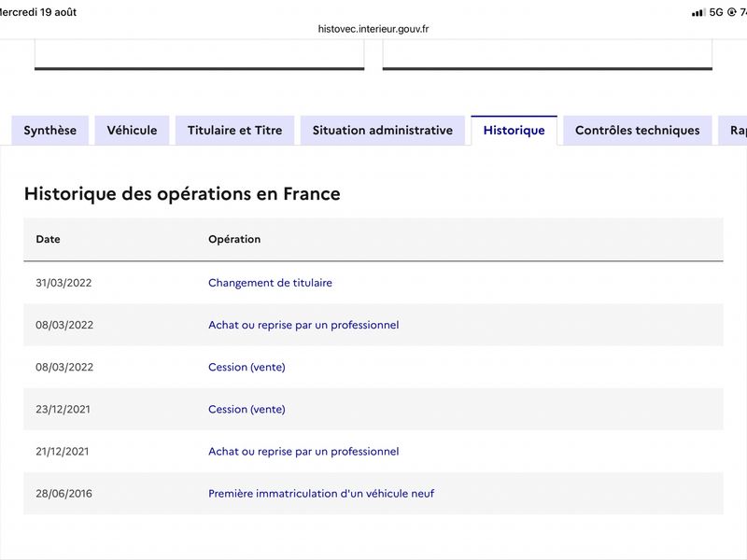Click Achat ou reprise dated 21/12/2021
The width and height of the screenshot is (747, 560).
[x=303, y=452]
